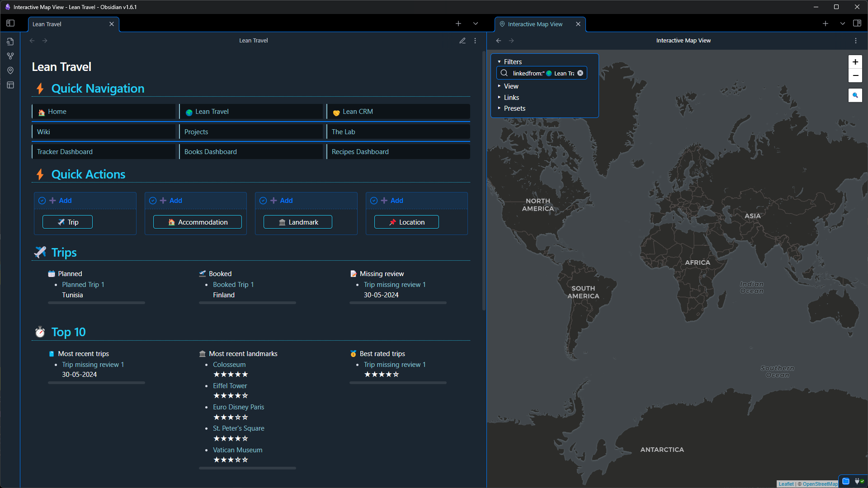Zoom out on the map
Screen dimensions: 868x488
coord(855,75)
